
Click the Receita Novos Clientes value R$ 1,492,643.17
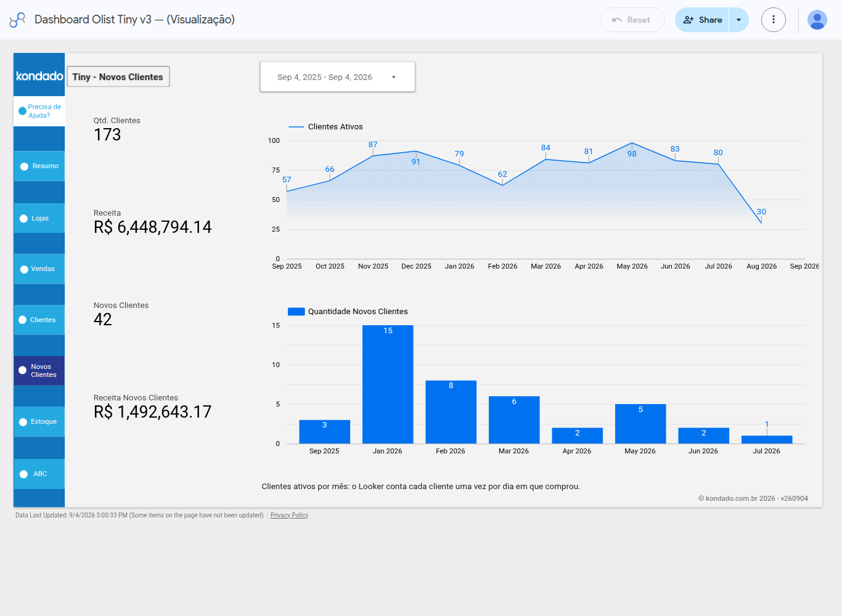tap(153, 412)
